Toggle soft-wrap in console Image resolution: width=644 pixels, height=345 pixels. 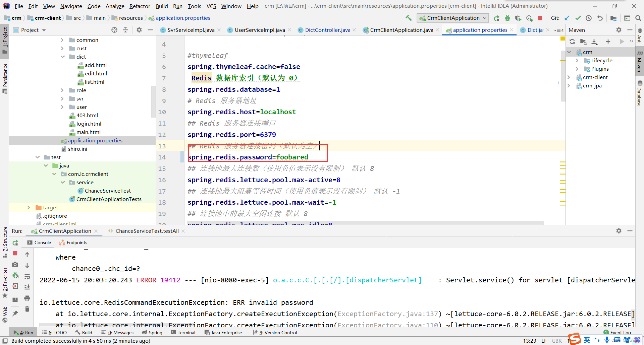click(x=27, y=276)
